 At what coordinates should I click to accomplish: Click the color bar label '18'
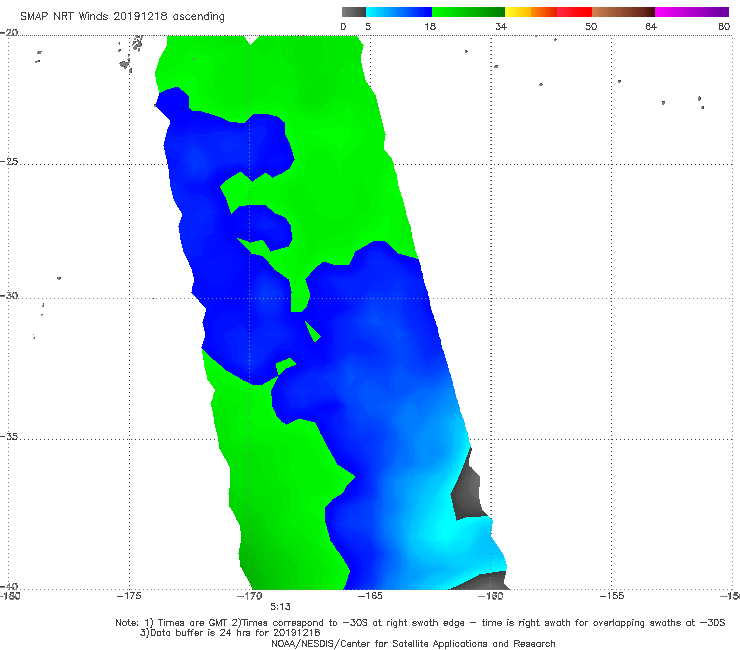click(x=430, y=26)
